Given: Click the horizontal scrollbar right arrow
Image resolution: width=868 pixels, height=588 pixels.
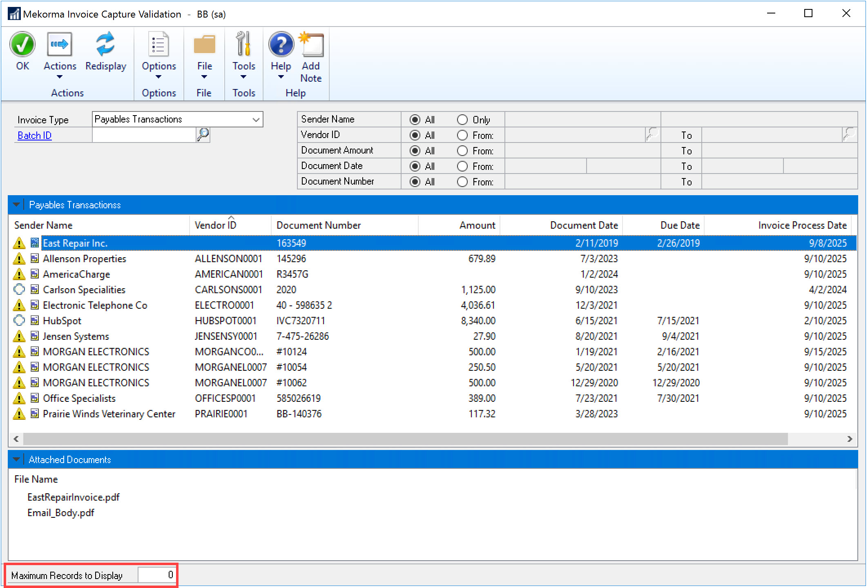Looking at the screenshot, I should pyautogui.click(x=850, y=439).
